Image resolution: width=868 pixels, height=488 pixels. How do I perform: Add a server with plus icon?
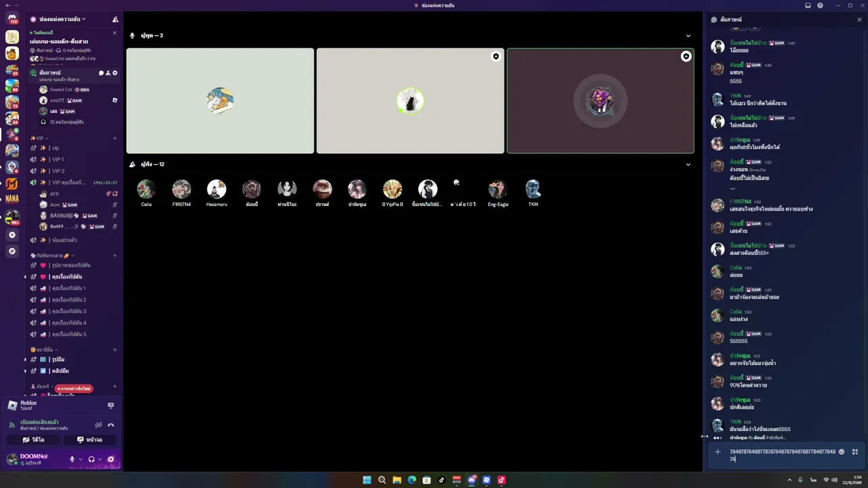click(x=12, y=235)
